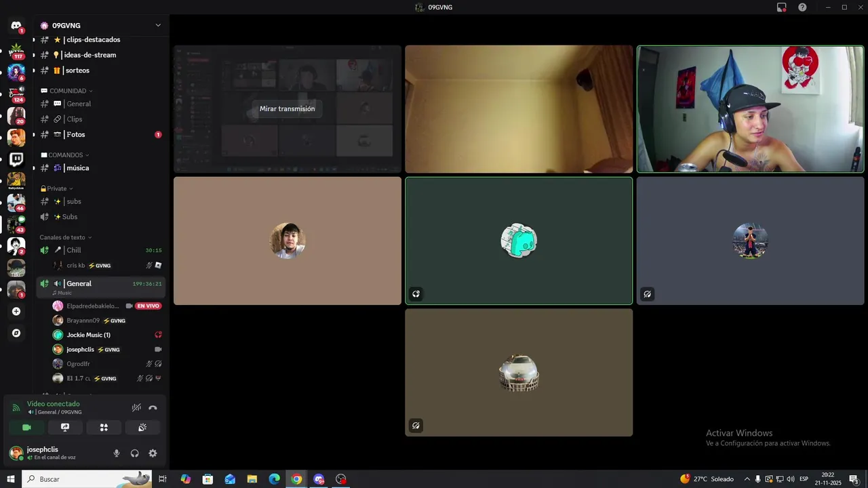
Task: Collapse the COMUNIDAD category
Action: tap(66, 91)
